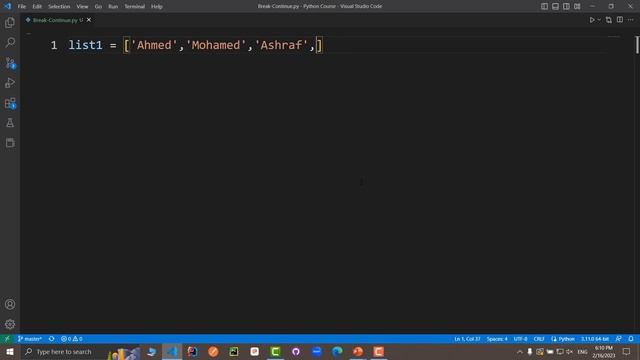Switch the ENG input language indicator
Screen dimensions: 640x360
tap(582, 351)
